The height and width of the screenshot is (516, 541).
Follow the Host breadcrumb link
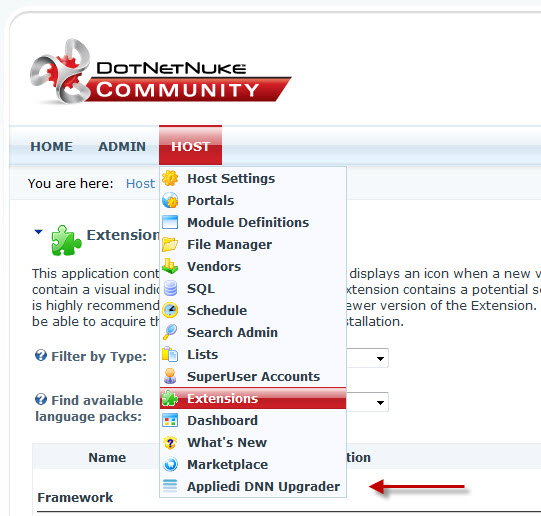point(140,183)
